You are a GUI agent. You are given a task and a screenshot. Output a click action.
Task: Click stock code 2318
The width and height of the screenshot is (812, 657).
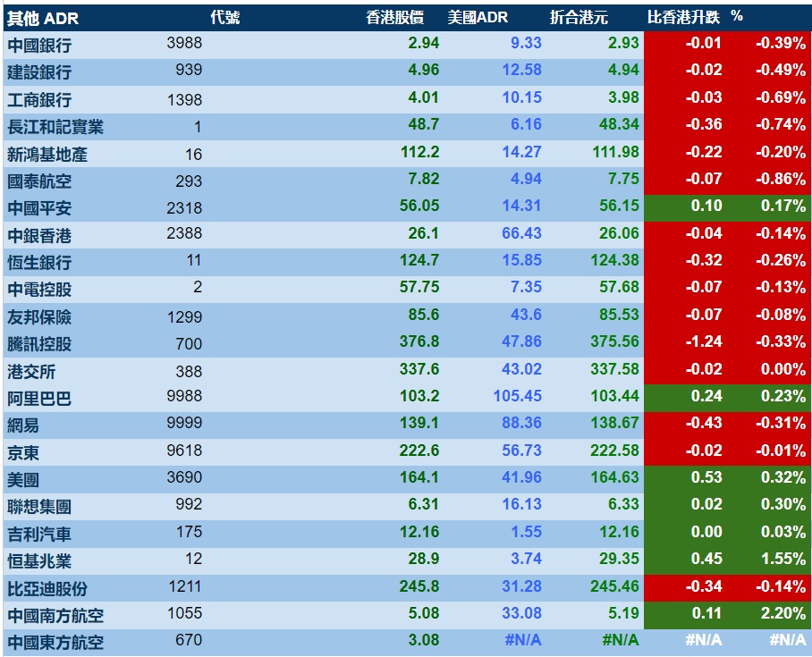click(184, 207)
